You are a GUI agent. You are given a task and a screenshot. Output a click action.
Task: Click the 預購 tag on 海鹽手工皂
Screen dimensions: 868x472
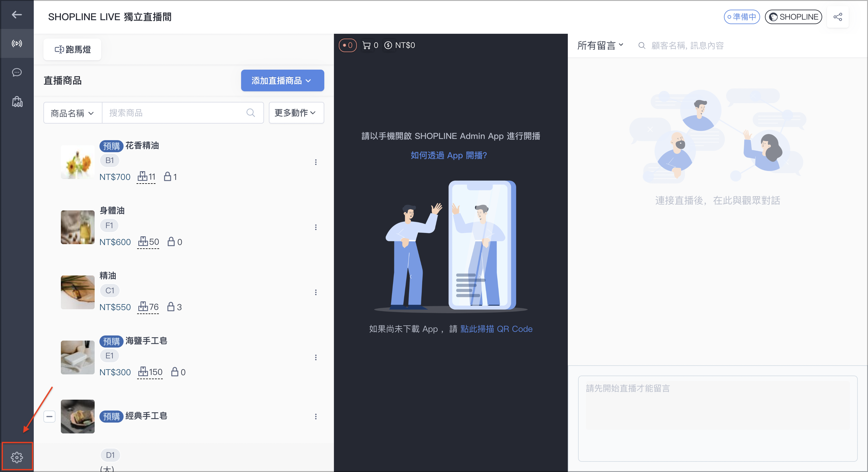(x=111, y=341)
